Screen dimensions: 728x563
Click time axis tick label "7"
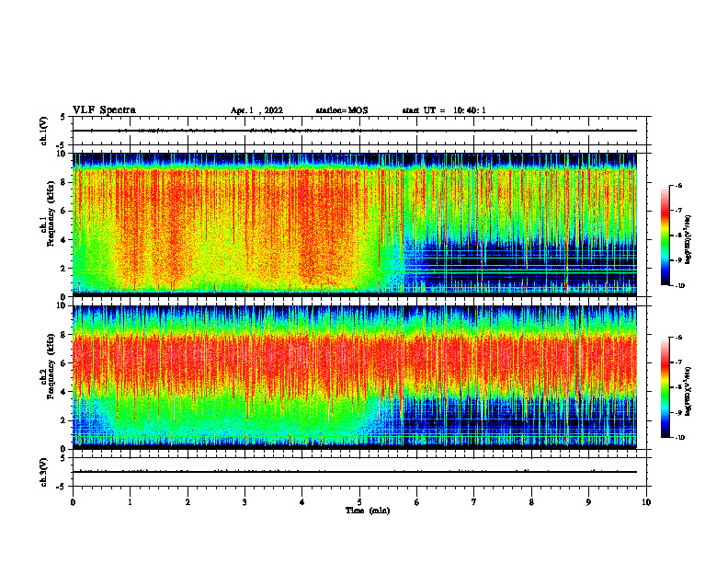(474, 502)
